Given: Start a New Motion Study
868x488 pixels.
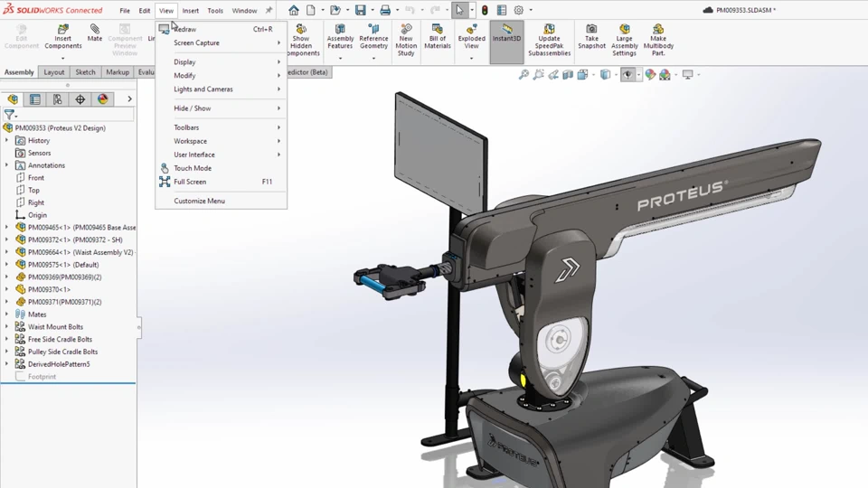Looking at the screenshot, I should tap(406, 40).
